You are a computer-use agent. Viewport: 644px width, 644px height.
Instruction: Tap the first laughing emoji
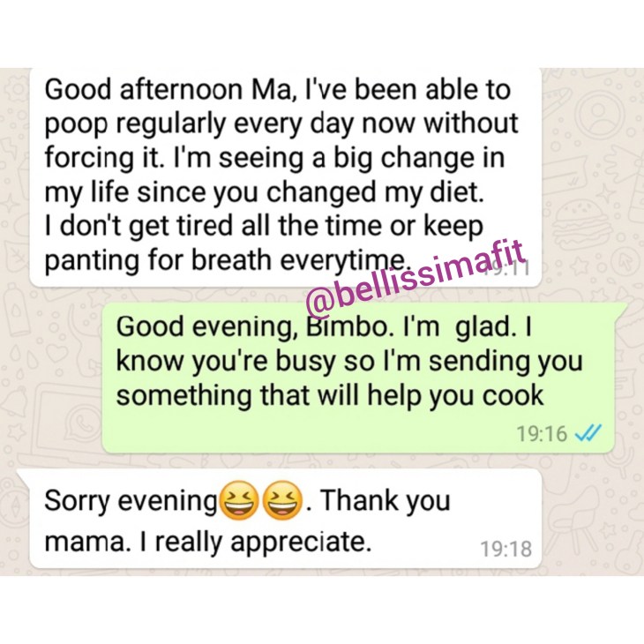tap(239, 500)
